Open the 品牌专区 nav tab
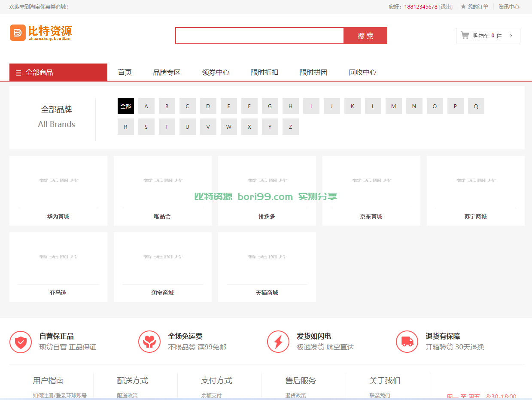The height and width of the screenshot is (400, 532). (x=167, y=72)
